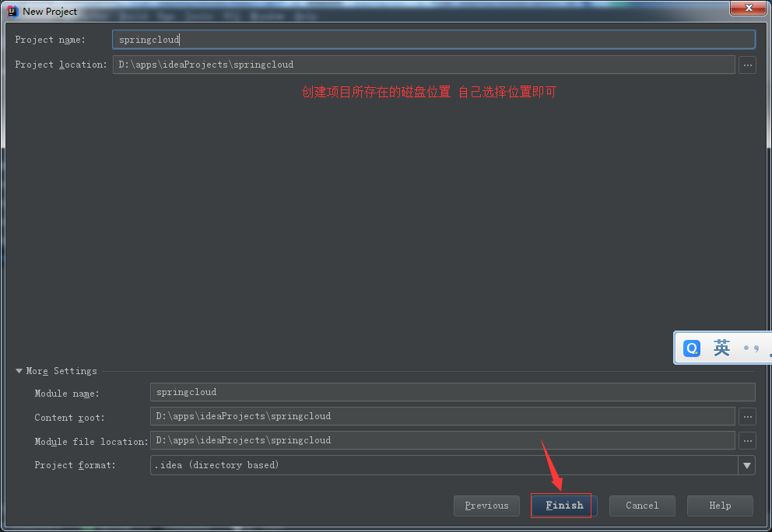Click the Content root path field
Viewport: 772px width, 532px height.
(442, 416)
